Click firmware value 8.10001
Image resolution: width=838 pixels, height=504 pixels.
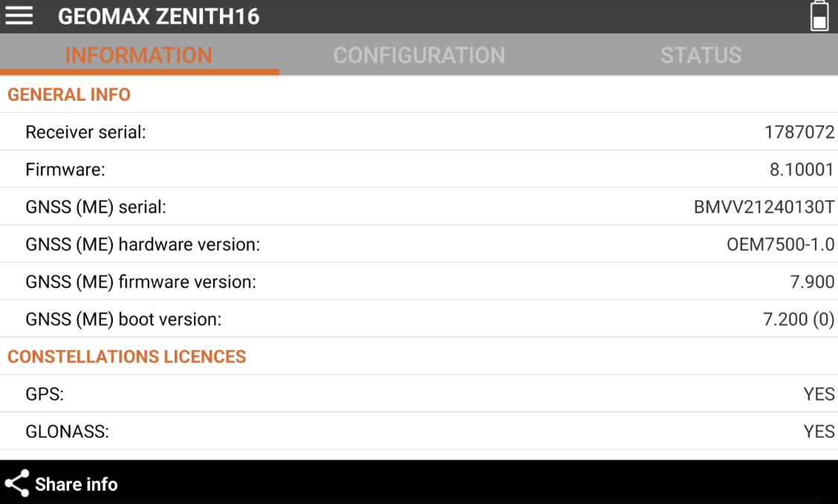click(x=802, y=170)
